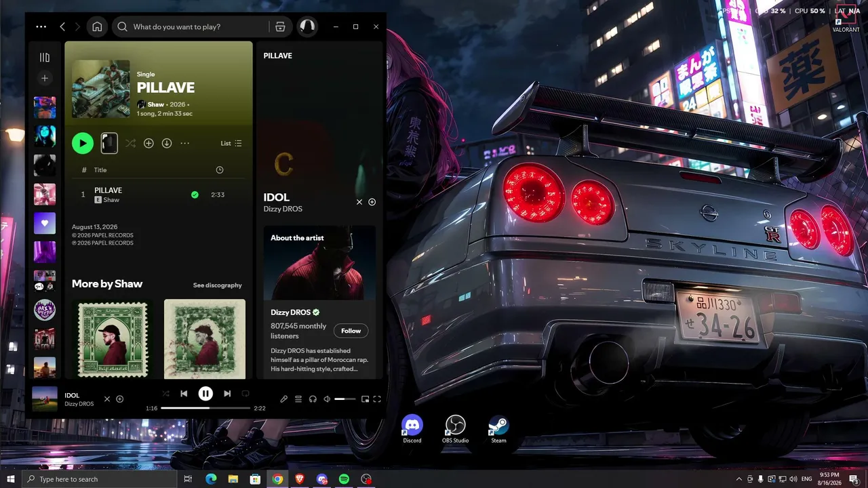Image resolution: width=868 pixels, height=488 pixels.
Task: Open Dizzy DROS under IDOL in the Now Playing panel
Action: click(283, 209)
